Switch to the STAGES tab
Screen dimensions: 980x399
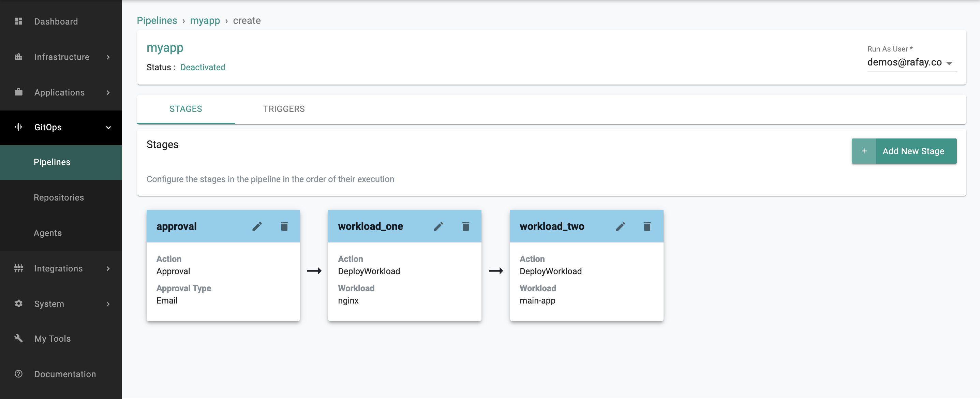(185, 109)
